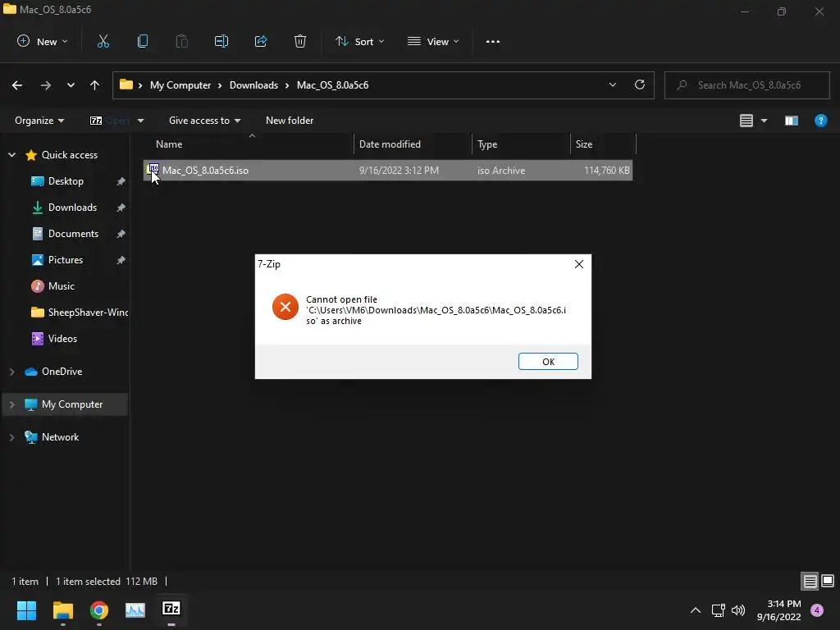The height and width of the screenshot is (630, 840).
Task: Refresh the current folder view
Action: tap(640, 84)
